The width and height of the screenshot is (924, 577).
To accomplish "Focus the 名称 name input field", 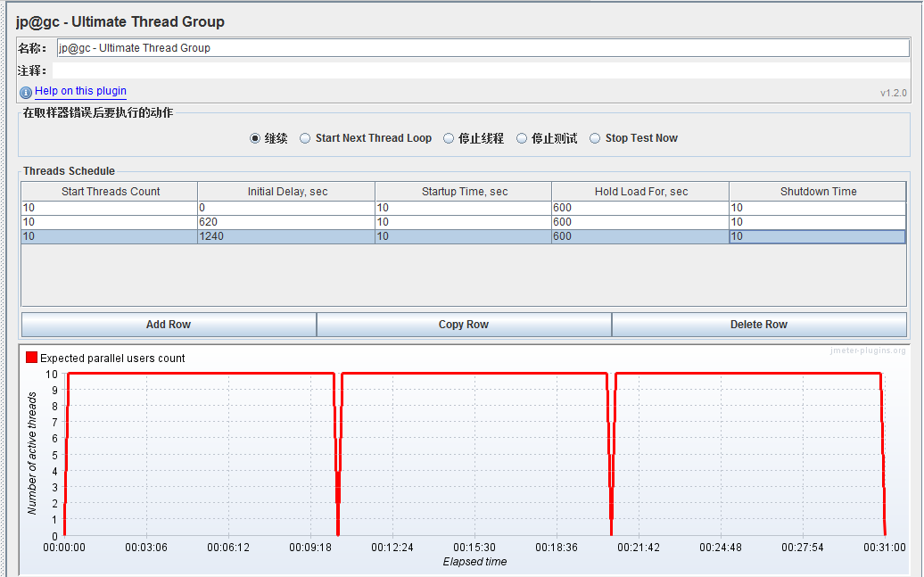I will click(x=483, y=48).
